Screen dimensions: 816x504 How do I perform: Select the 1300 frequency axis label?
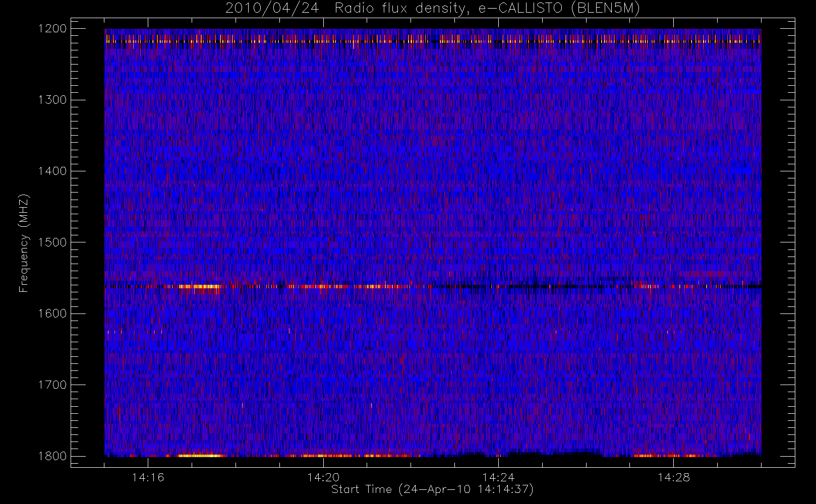pos(52,100)
